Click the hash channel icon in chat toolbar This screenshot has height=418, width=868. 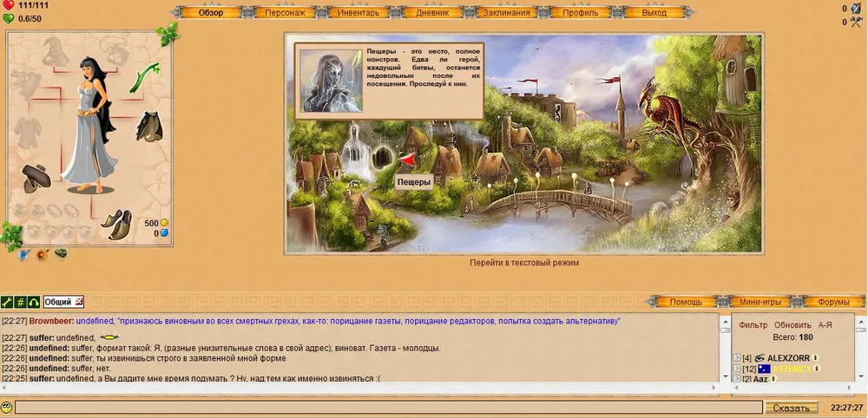21,302
